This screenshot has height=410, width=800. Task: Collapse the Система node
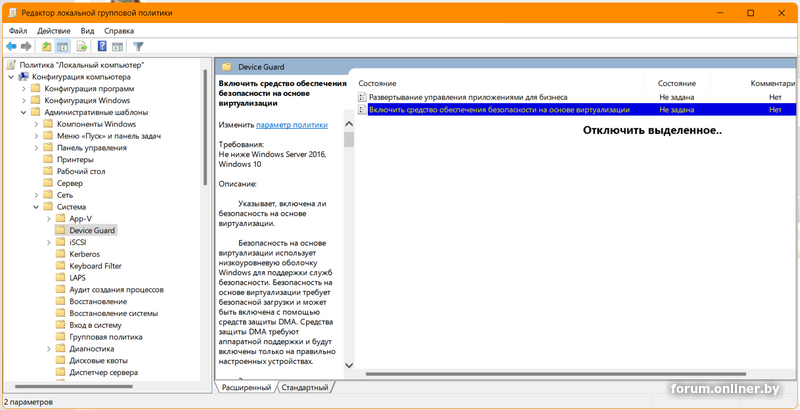click(36, 207)
